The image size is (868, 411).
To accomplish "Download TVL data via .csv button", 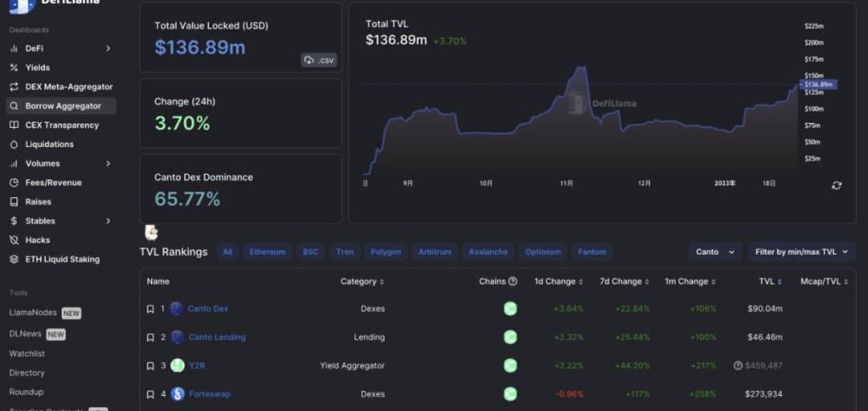I will pyautogui.click(x=319, y=60).
